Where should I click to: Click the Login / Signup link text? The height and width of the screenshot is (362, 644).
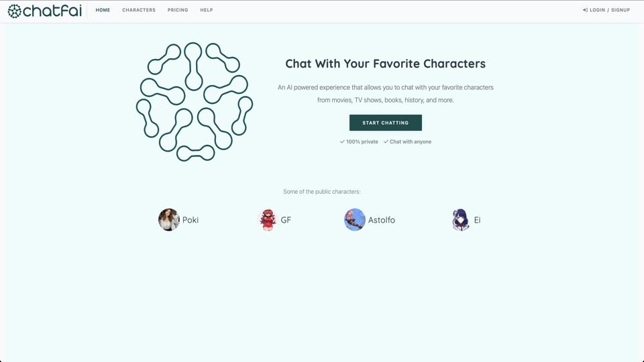pyautogui.click(x=610, y=11)
